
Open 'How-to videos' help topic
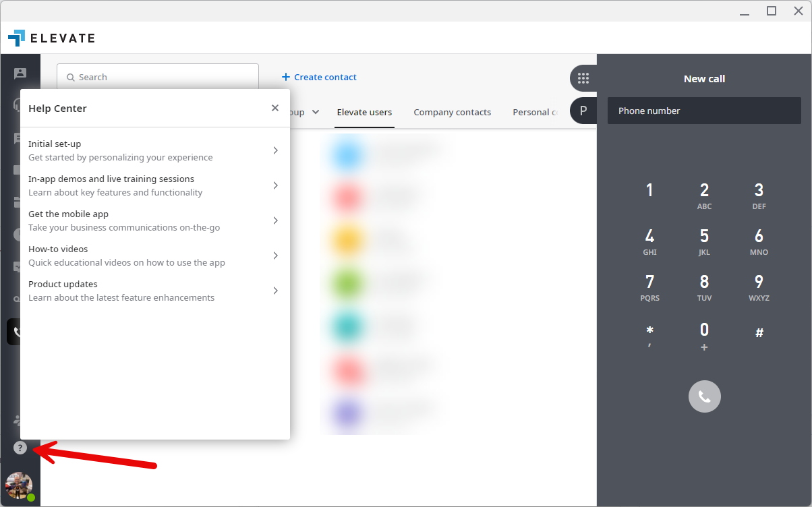[155, 256]
